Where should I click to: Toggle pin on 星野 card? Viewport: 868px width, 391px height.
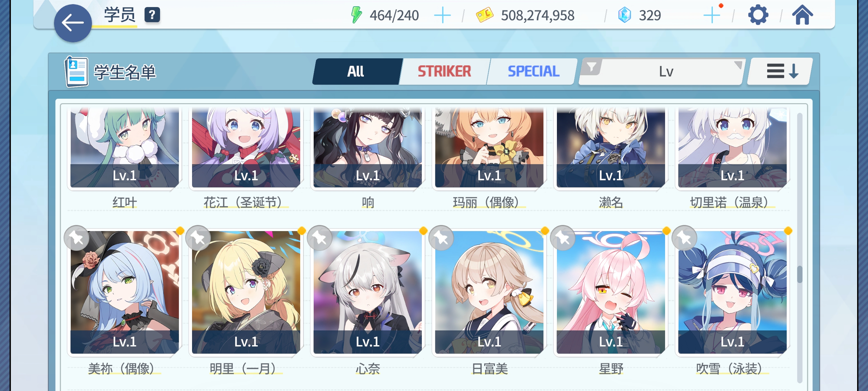pyautogui.click(x=563, y=238)
